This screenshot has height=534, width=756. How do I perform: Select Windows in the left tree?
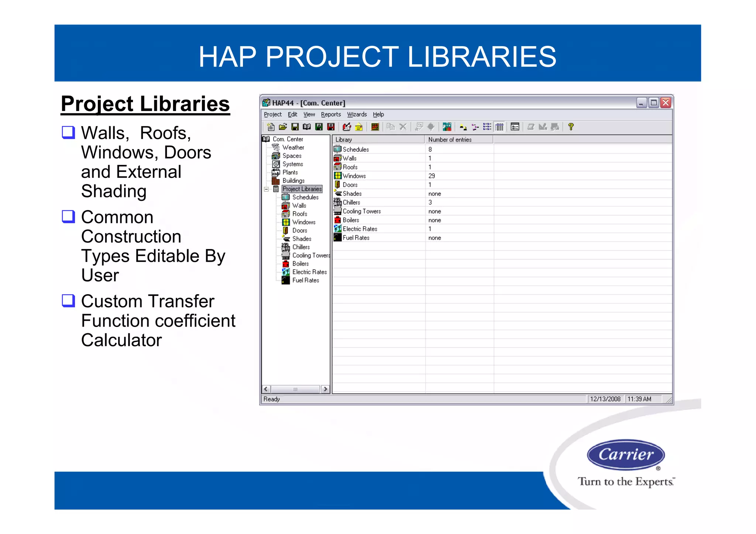coord(304,222)
